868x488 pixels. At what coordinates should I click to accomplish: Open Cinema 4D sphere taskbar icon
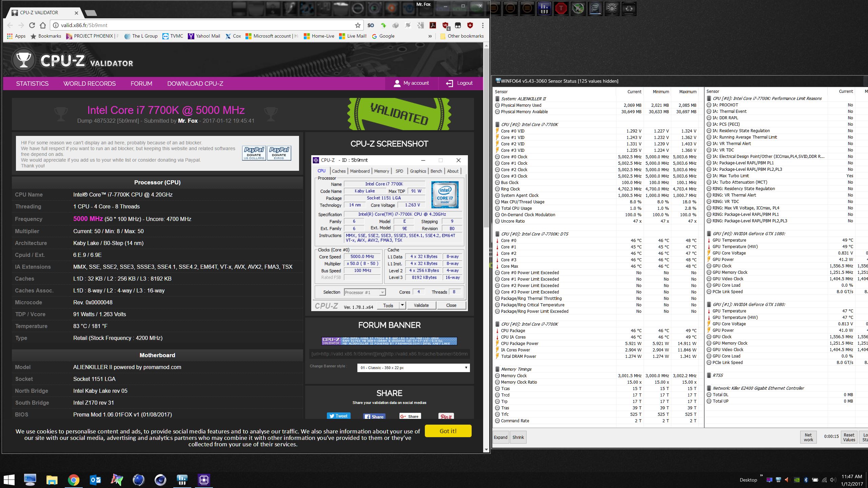click(x=160, y=480)
